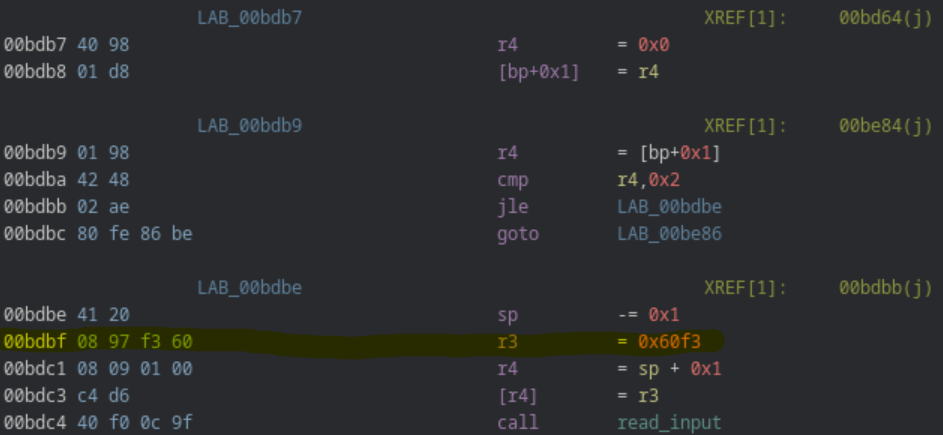Open the XREF reference 00bdbb(j)
This screenshot has height=435, width=943.
point(885,289)
